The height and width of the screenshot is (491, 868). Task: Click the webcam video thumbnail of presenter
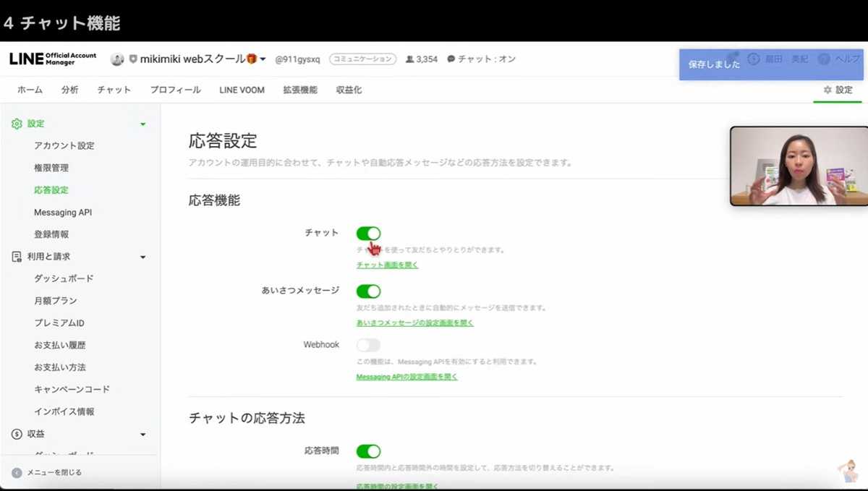coord(799,166)
